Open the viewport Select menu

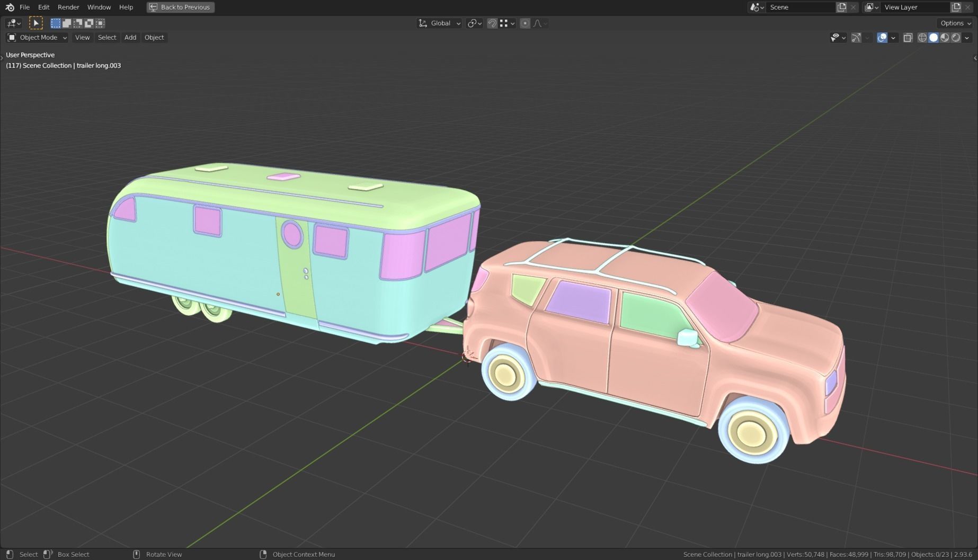tap(107, 37)
